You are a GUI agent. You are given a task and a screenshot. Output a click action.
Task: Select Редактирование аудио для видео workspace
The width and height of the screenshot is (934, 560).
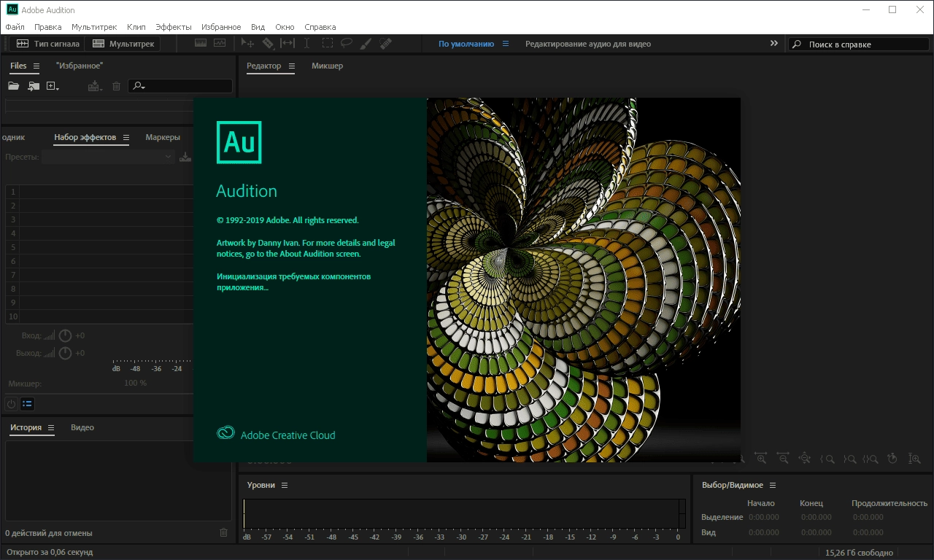(x=588, y=44)
